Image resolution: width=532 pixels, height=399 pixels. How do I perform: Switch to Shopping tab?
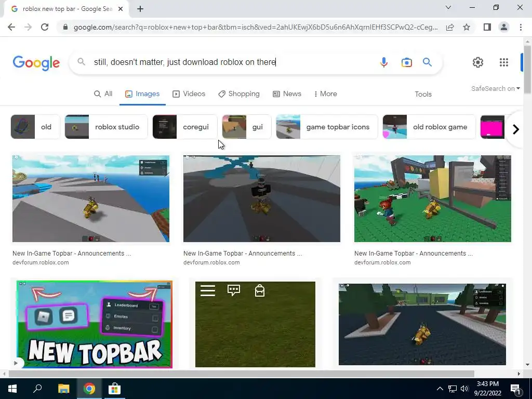click(x=239, y=94)
